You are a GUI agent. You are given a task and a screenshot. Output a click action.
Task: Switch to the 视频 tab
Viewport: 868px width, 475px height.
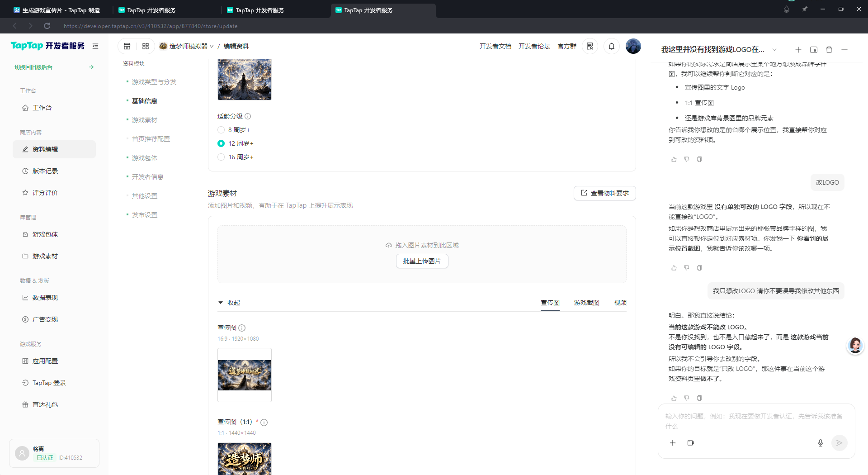coord(620,303)
